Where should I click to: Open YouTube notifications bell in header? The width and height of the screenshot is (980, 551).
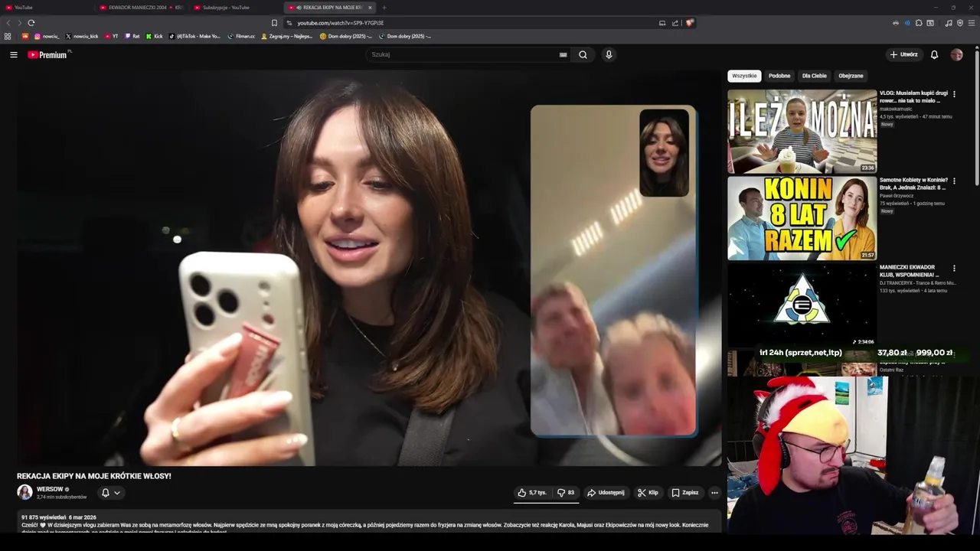pyautogui.click(x=934, y=54)
